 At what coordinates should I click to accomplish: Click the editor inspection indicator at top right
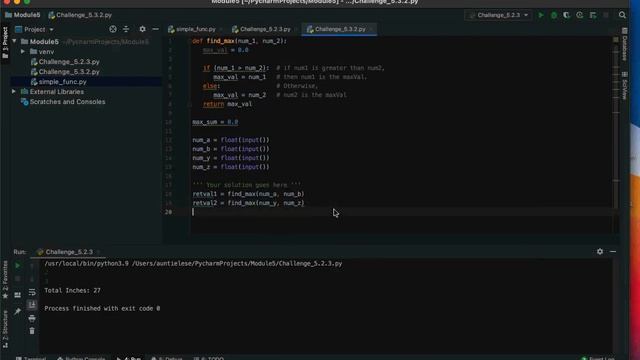(x=616, y=40)
